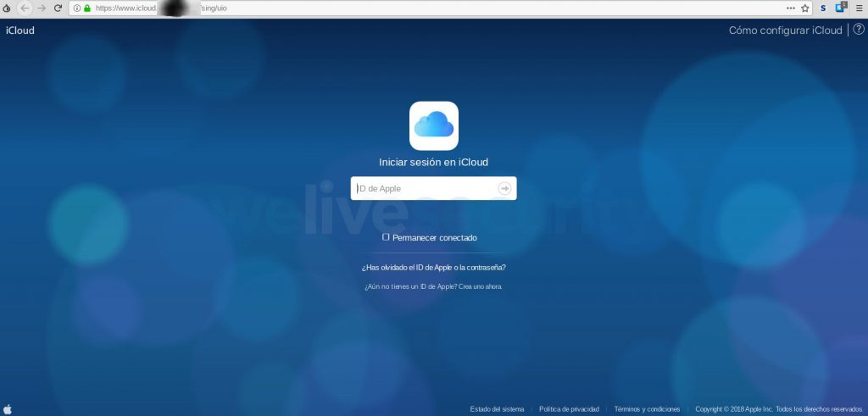Open the Cómo configurar iCloud link
The height and width of the screenshot is (416, 868).
tap(785, 30)
